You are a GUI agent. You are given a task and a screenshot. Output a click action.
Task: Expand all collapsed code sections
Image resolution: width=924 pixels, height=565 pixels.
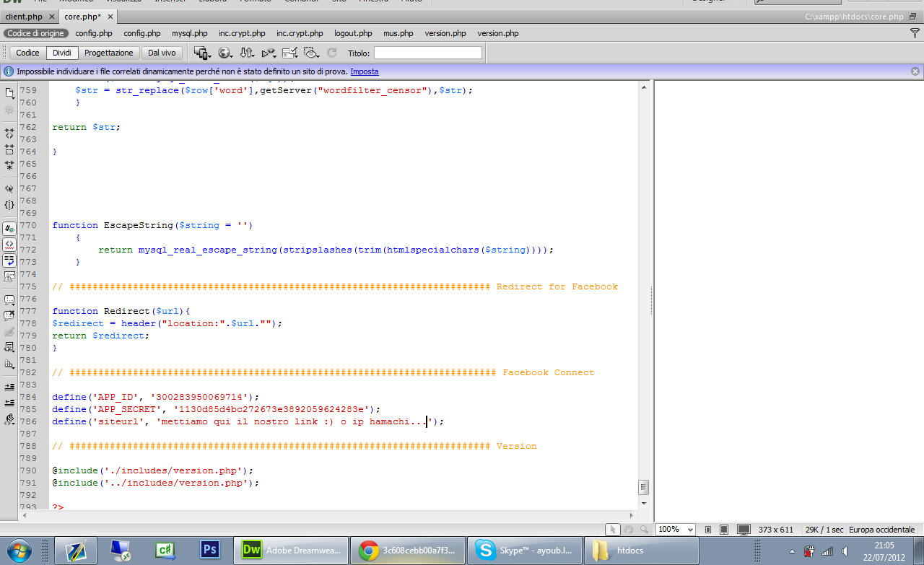click(x=9, y=165)
